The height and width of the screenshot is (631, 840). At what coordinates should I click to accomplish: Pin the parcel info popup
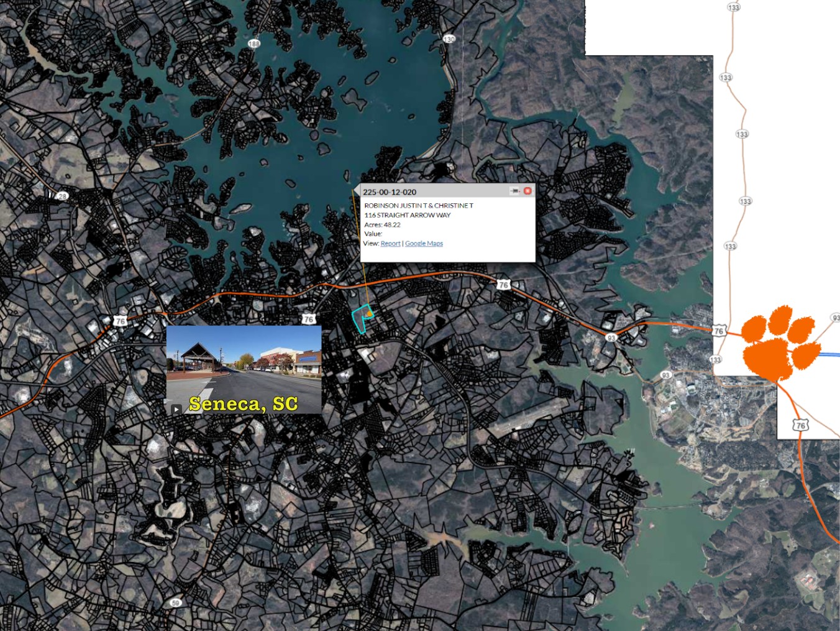(514, 191)
